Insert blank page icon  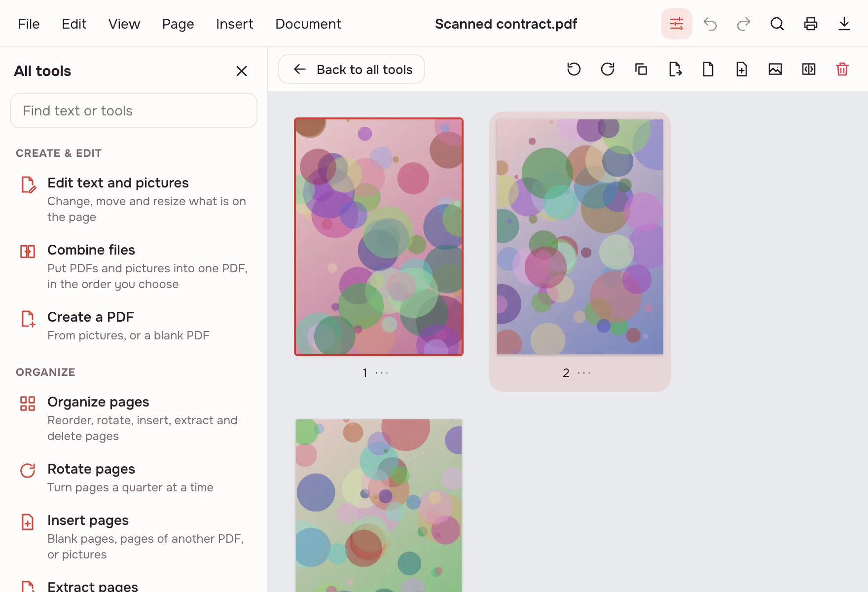(708, 69)
